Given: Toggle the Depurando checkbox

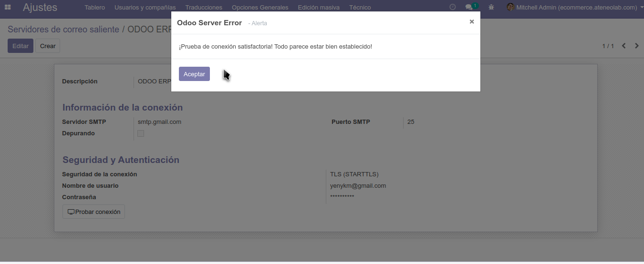Looking at the screenshot, I should 141,133.
